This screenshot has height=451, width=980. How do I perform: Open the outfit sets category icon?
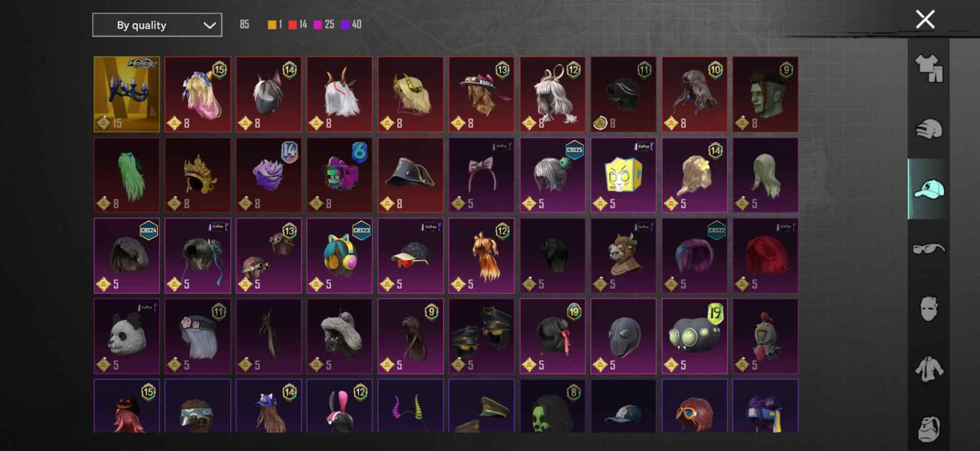928,68
